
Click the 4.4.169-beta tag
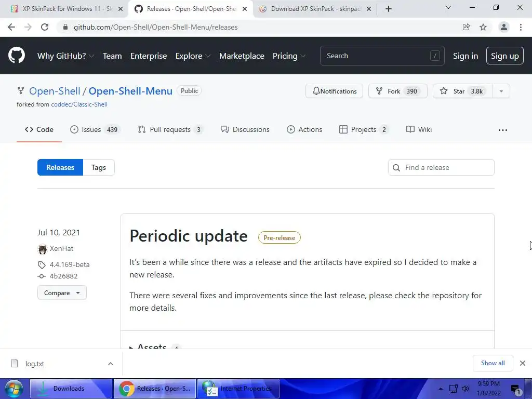pyautogui.click(x=70, y=264)
